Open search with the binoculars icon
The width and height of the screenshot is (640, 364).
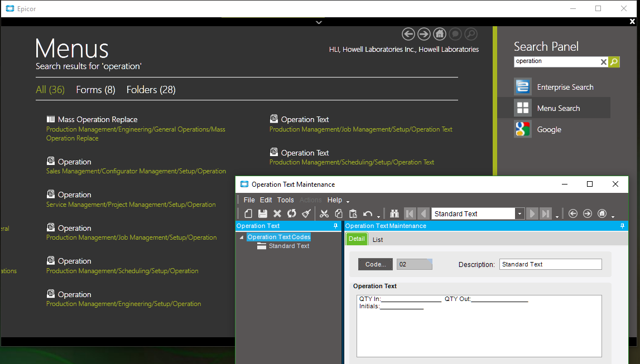[x=394, y=213]
